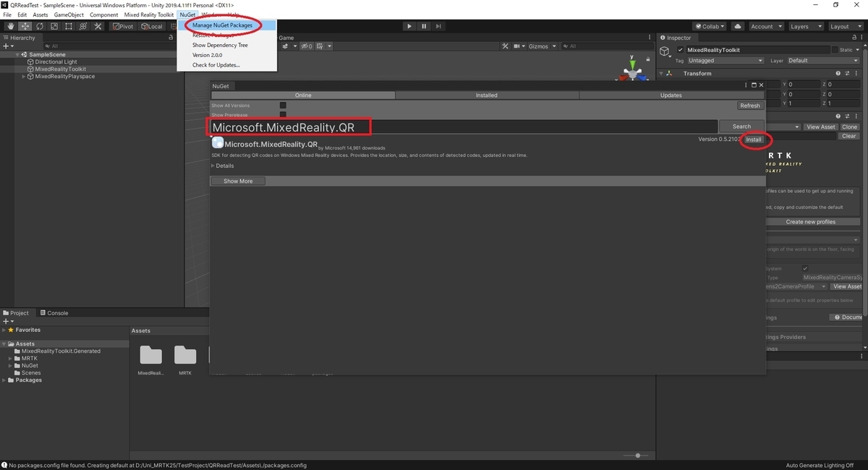The height and width of the screenshot is (470, 868).
Task: Toggle Show All Versions checkbox
Action: click(x=283, y=106)
